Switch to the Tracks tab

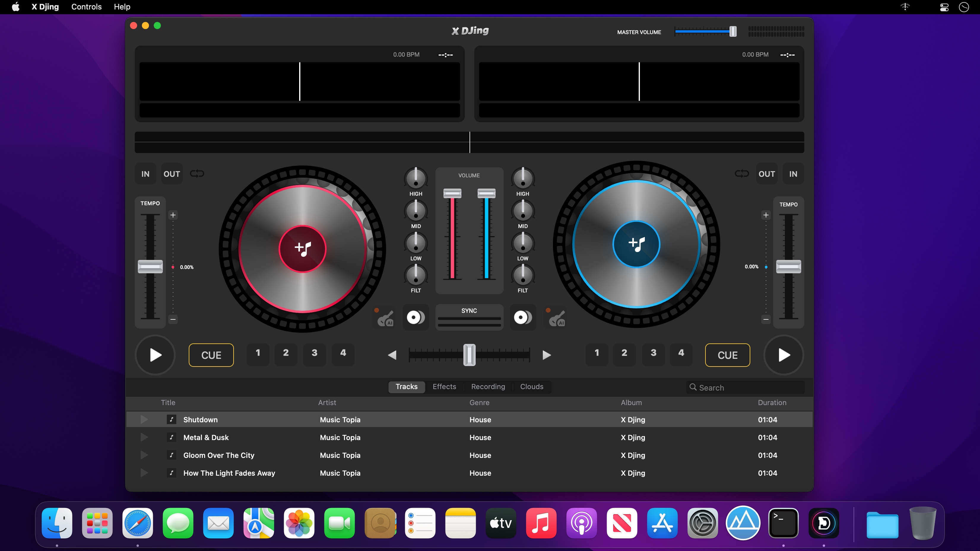point(406,387)
